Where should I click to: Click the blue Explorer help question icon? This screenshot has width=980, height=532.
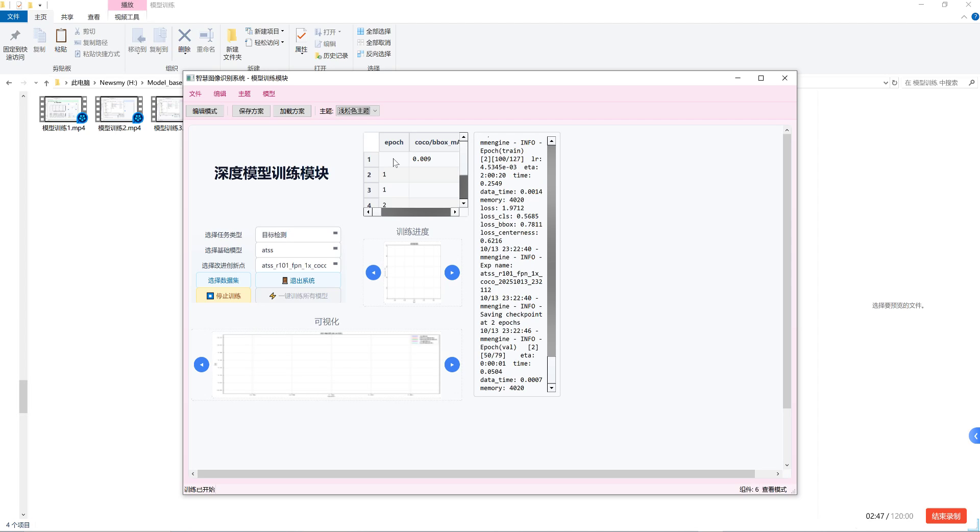tap(975, 17)
